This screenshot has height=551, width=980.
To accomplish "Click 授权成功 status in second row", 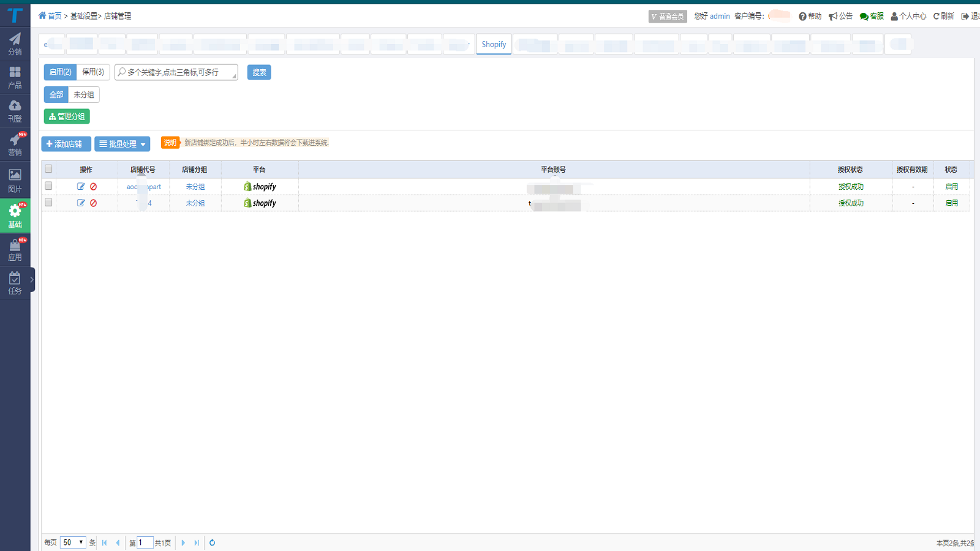I will point(851,203).
